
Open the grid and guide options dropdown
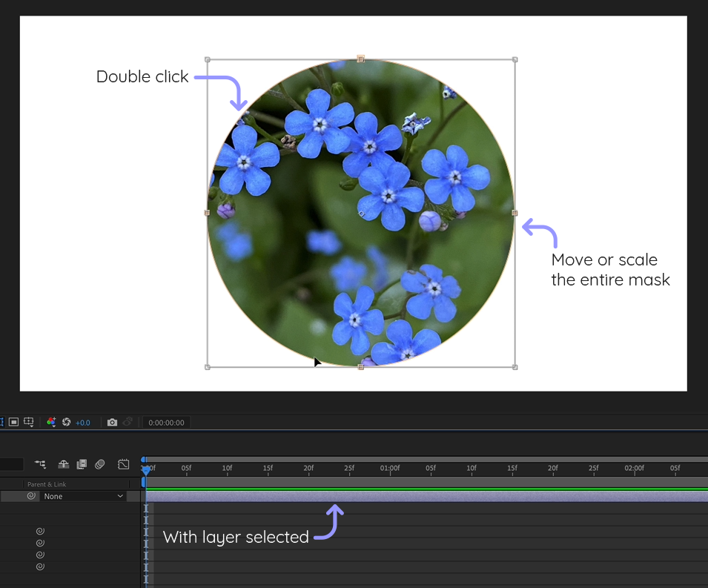(29, 422)
